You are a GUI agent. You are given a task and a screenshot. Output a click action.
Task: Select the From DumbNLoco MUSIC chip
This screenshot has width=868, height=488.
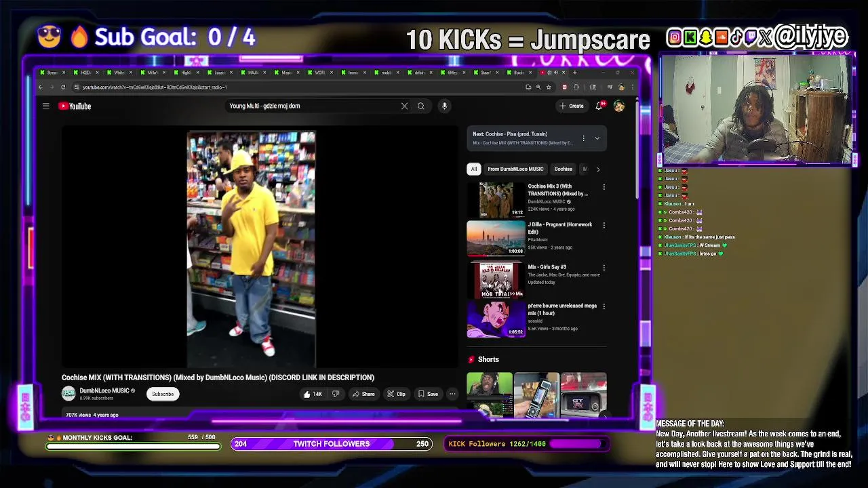point(515,169)
